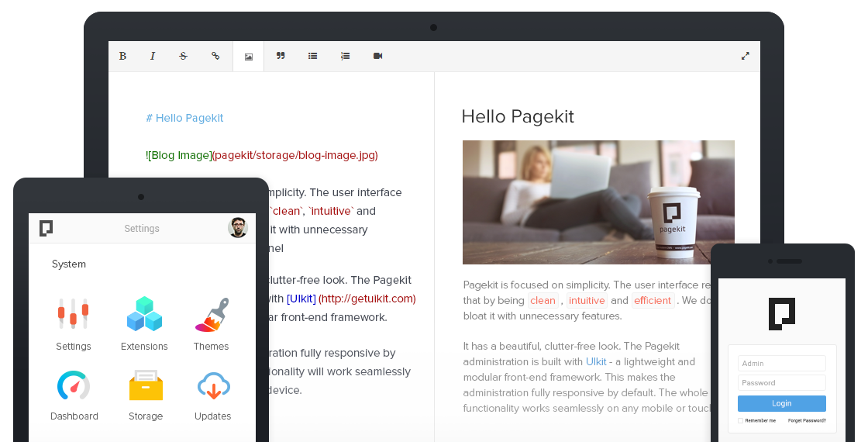Screen dimensions: 868x442
Task: Click the 'System' section heading on tablet
Action: click(69, 264)
